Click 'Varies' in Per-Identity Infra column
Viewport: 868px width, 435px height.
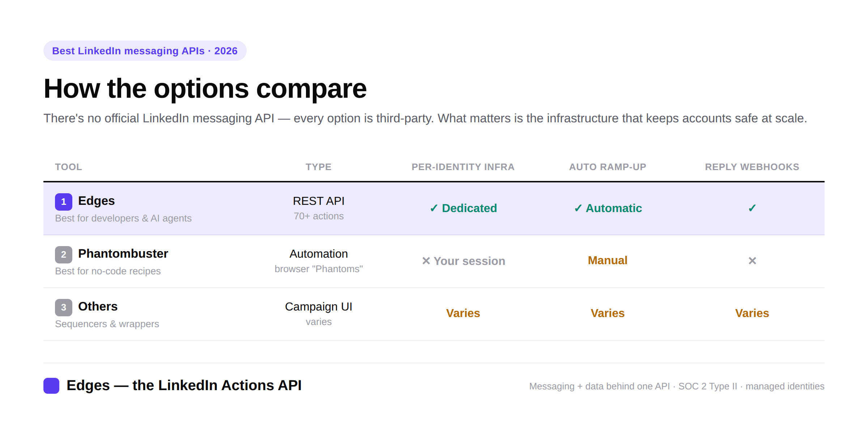click(x=463, y=313)
